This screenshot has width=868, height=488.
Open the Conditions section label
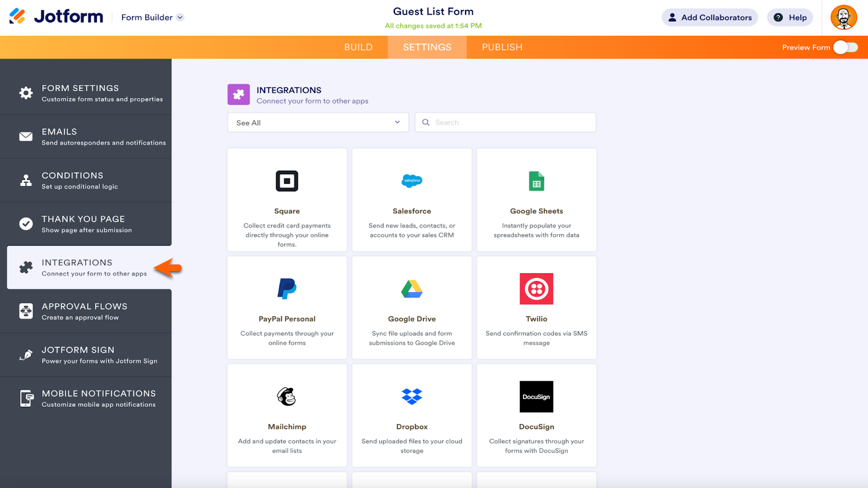[x=72, y=176]
